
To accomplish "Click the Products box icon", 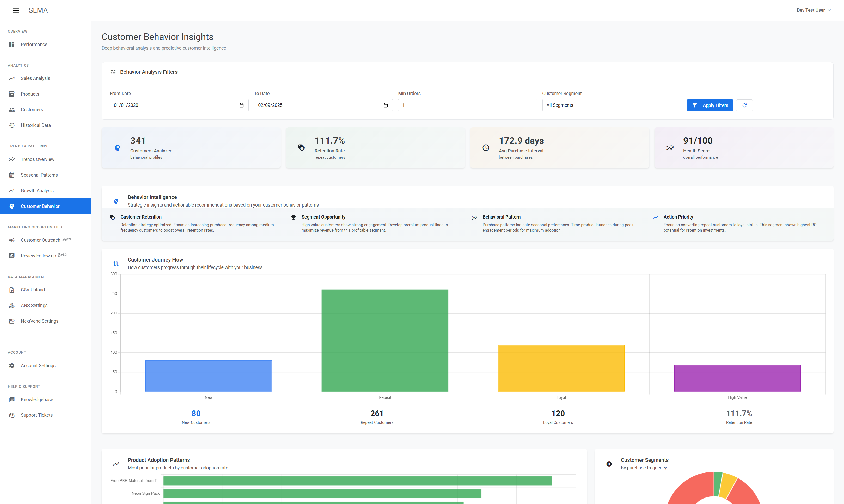I will (11, 94).
